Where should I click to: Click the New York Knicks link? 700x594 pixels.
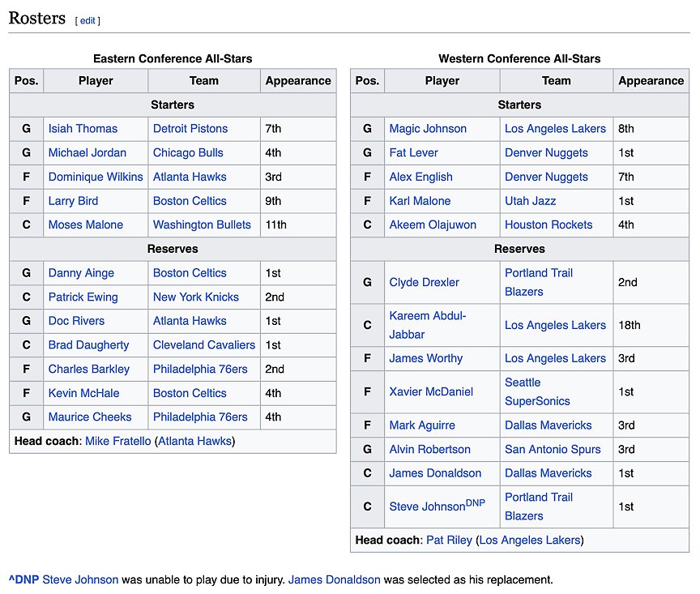(196, 297)
